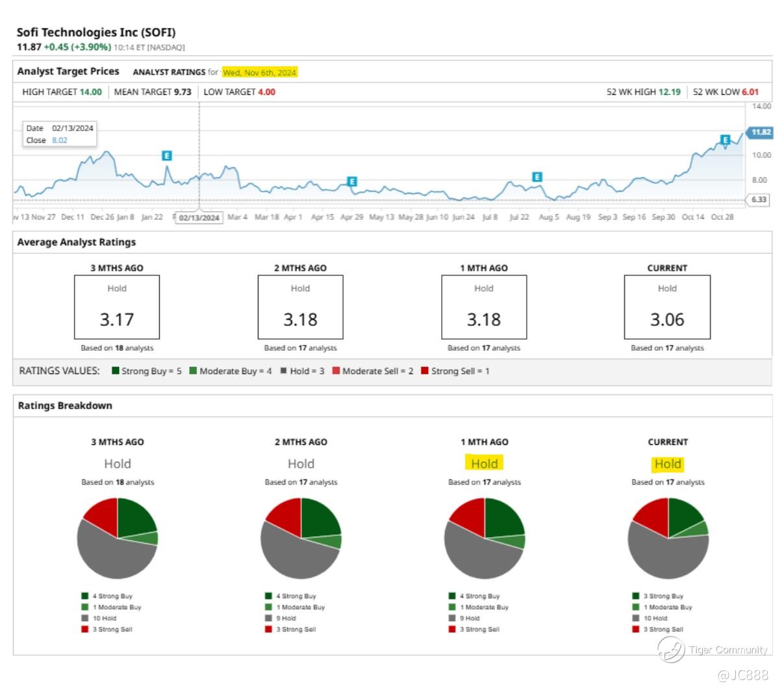Click the 11.82 current price tag on chart
This screenshot has width=784, height=693.
tap(759, 132)
